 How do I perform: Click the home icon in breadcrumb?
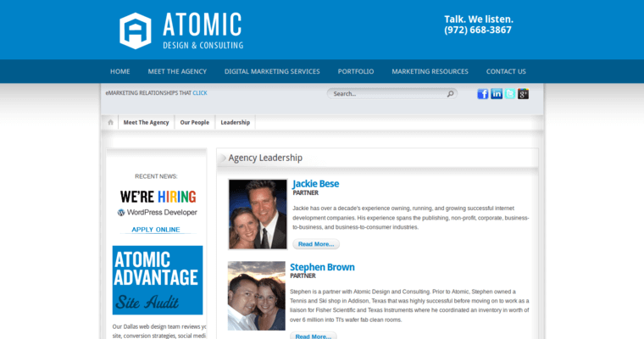click(110, 123)
